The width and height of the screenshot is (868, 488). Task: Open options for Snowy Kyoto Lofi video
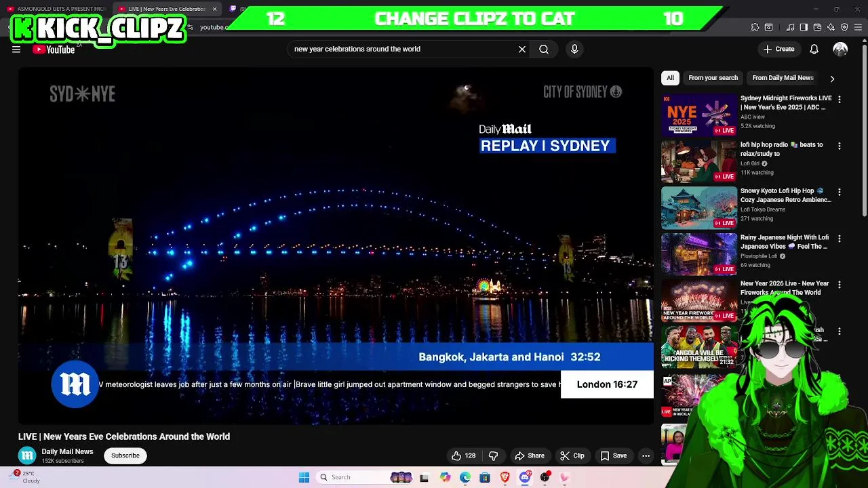click(x=840, y=192)
